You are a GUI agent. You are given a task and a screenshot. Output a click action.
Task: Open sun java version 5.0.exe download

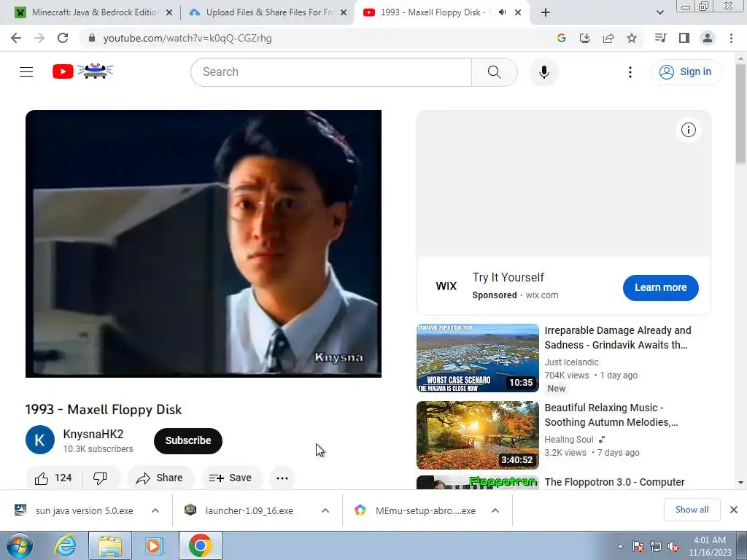point(74,510)
